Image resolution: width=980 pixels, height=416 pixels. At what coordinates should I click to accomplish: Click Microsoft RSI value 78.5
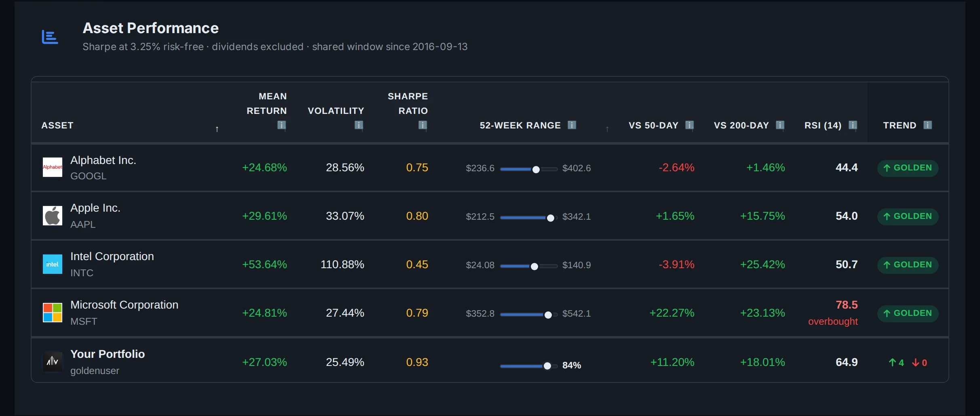click(x=847, y=305)
